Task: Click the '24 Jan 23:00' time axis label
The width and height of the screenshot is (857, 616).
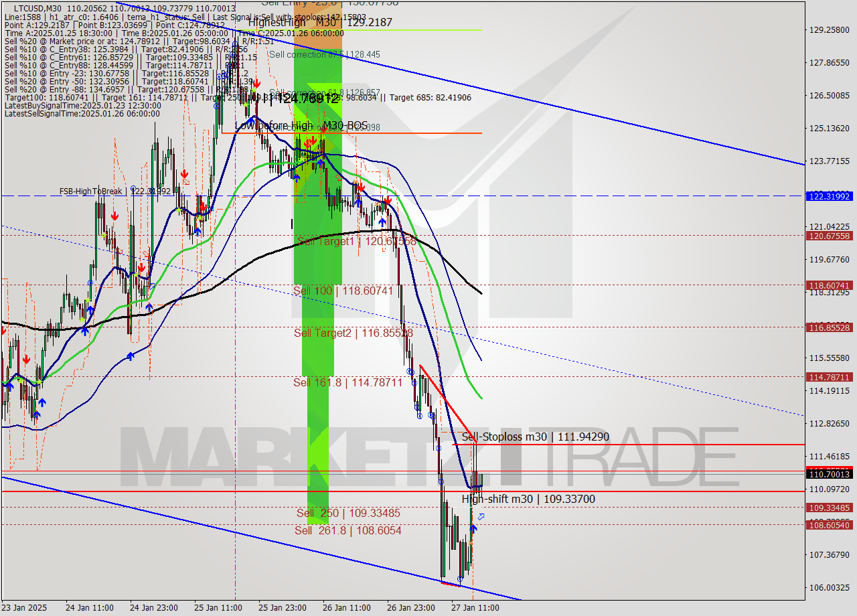Action: (154, 608)
